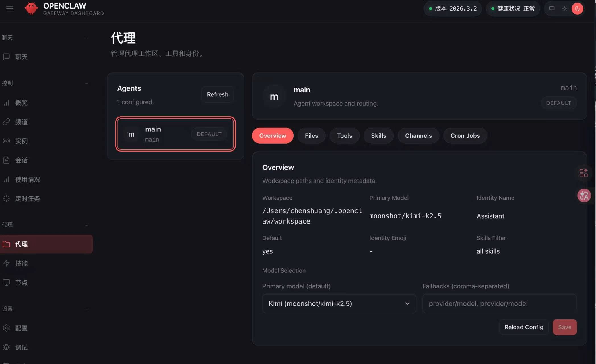Image resolution: width=596 pixels, height=364 pixels.
Task: Collapse the 聊天 sidebar section
Action: click(86, 38)
